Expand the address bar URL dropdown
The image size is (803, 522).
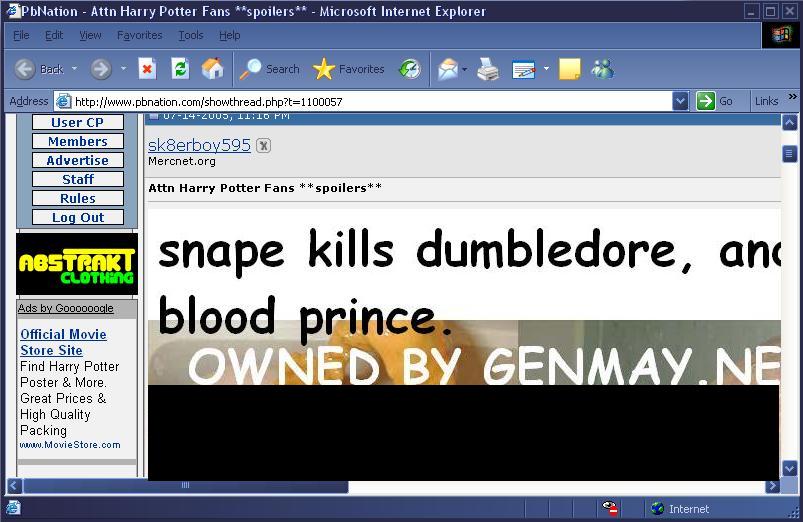pos(680,101)
